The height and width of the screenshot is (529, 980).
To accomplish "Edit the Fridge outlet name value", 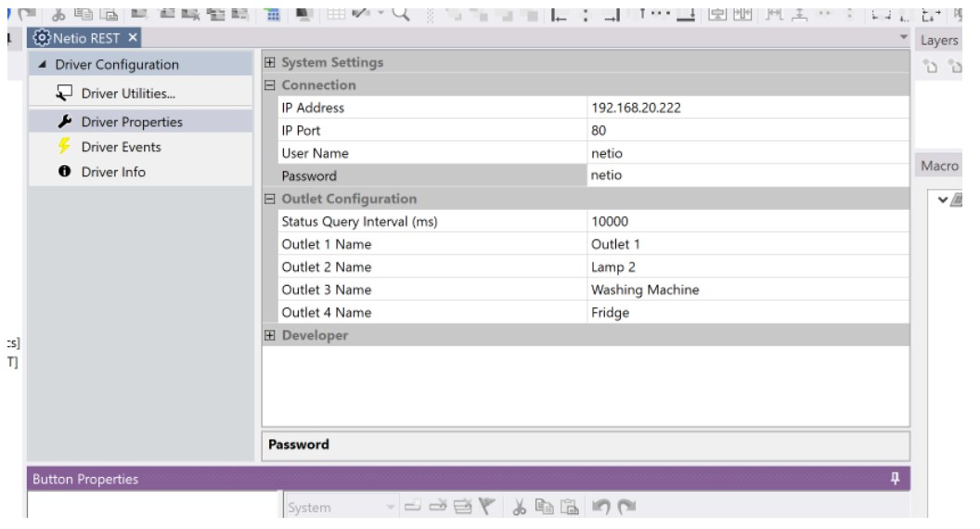I will point(748,312).
